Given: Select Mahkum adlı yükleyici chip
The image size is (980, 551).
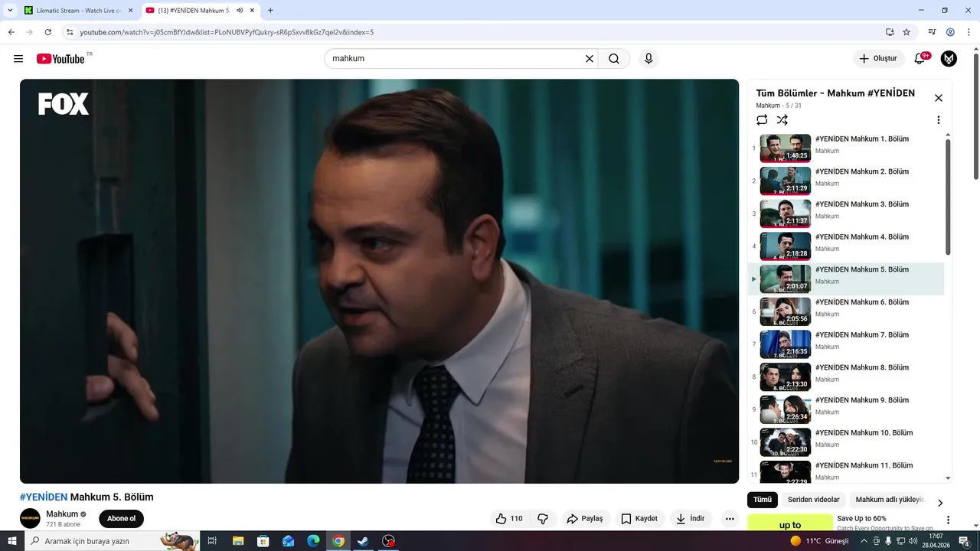Looking at the screenshot, I should pos(890,500).
